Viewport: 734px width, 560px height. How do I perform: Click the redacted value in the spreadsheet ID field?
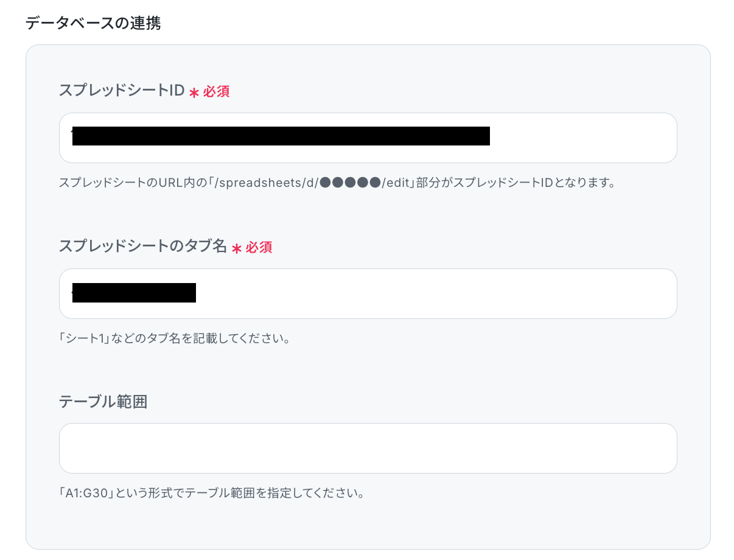pyautogui.click(x=281, y=136)
